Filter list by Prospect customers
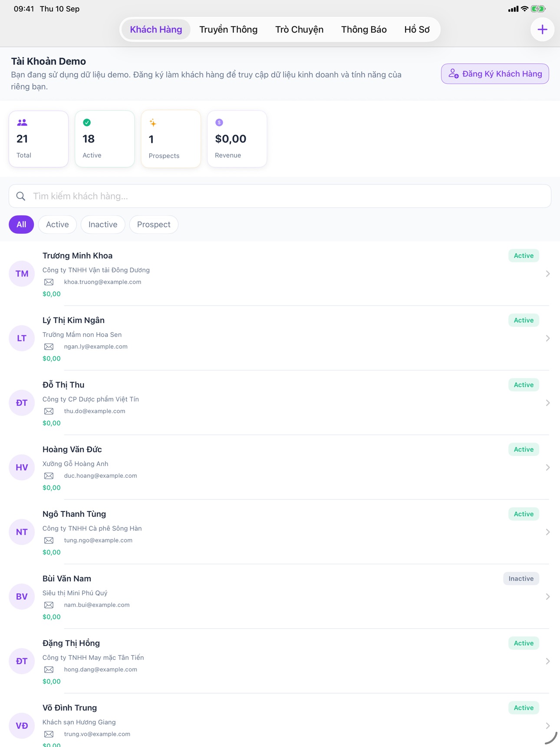Viewport: 560px width, 747px height. tap(154, 225)
